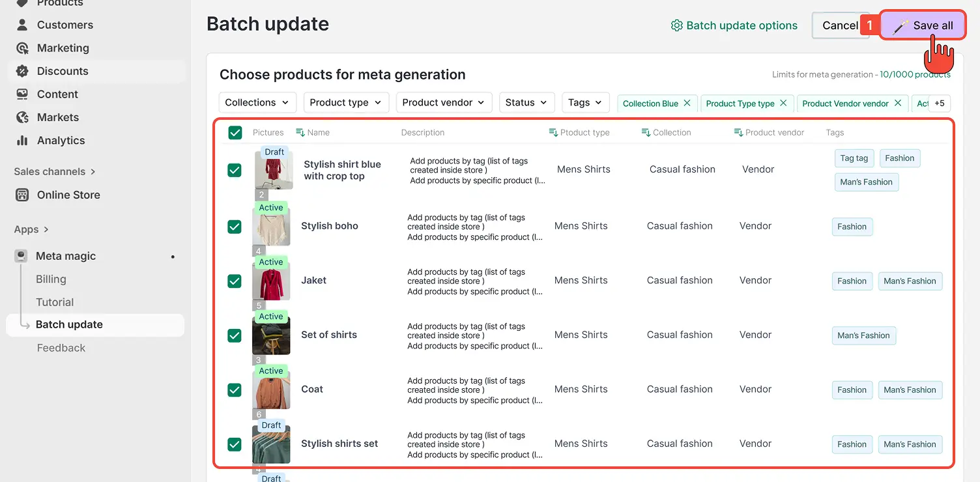Deselect the Coat product checkbox
Viewport: 980px width, 482px height.
[x=235, y=390]
